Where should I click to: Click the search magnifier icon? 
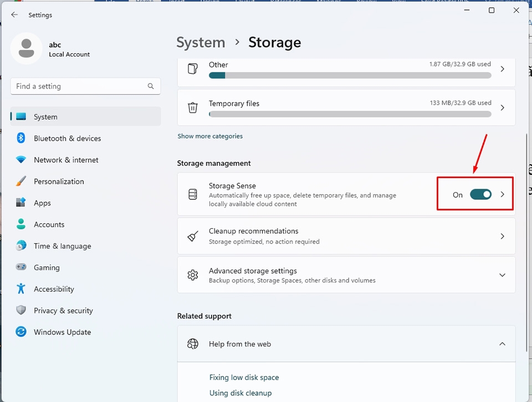pyautogui.click(x=151, y=86)
